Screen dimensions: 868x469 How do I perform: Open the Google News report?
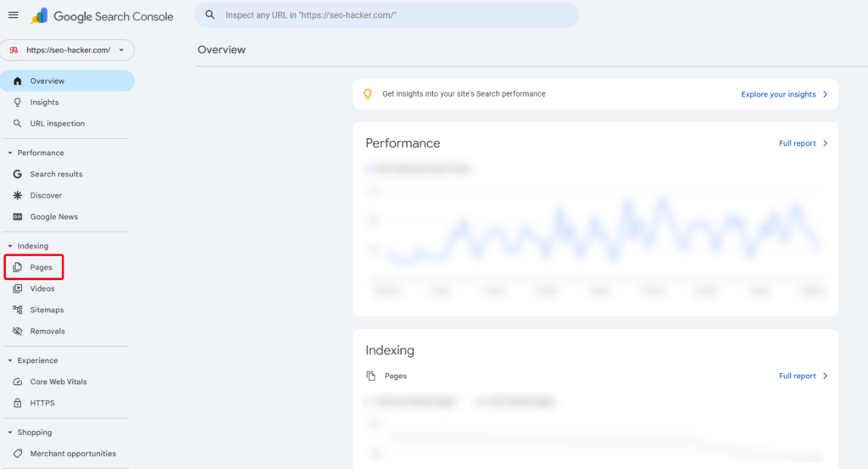coord(53,216)
